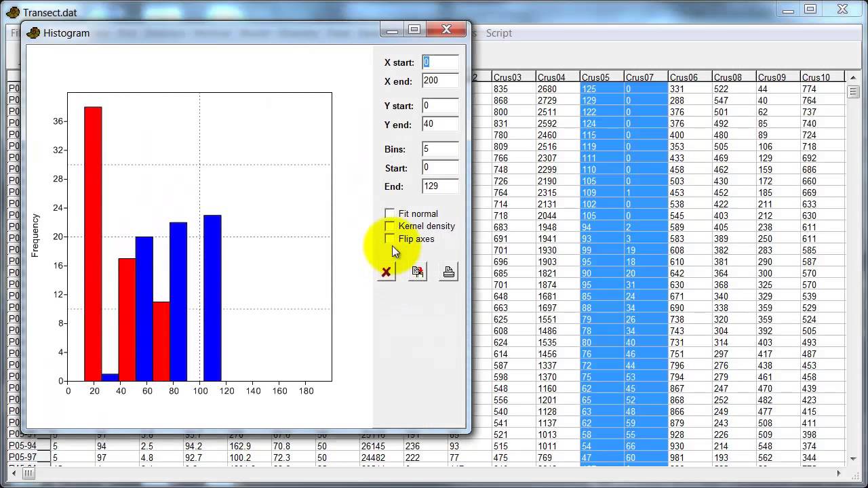Copy the histogram graphic to clipboard

point(417,272)
